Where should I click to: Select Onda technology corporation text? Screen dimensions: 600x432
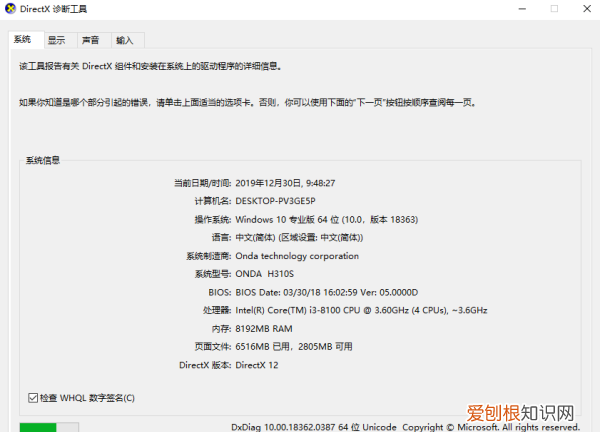(297, 256)
